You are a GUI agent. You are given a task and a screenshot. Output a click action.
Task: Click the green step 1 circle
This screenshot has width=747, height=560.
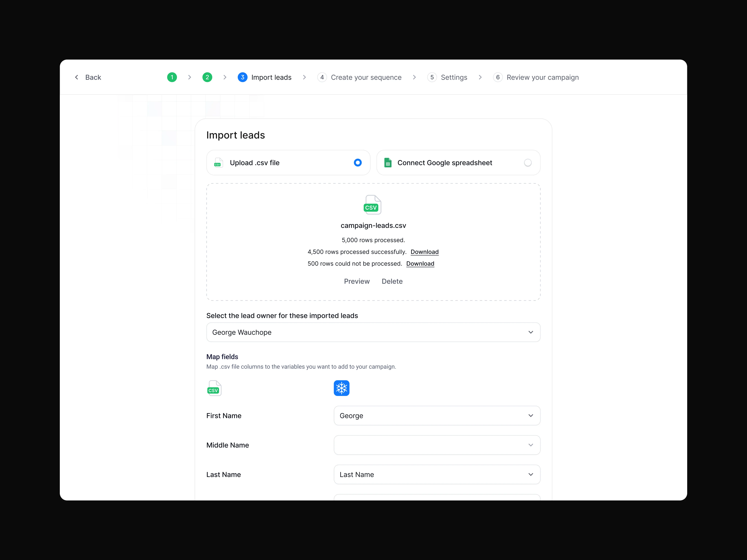(x=172, y=77)
